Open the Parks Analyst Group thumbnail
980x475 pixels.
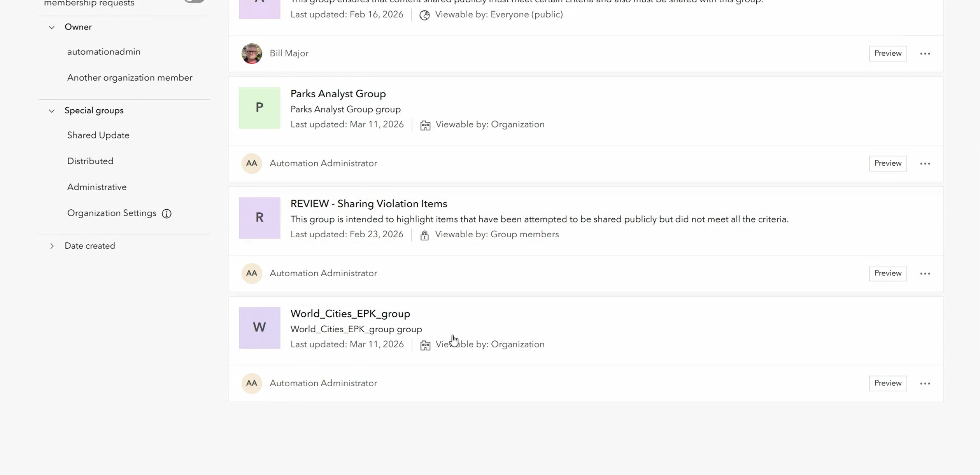coord(259,108)
